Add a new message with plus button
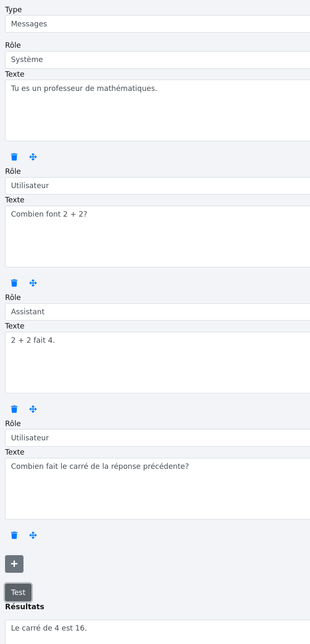The height and width of the screenshot is (644, 310). pyautogui.click(x=14, y=564)
